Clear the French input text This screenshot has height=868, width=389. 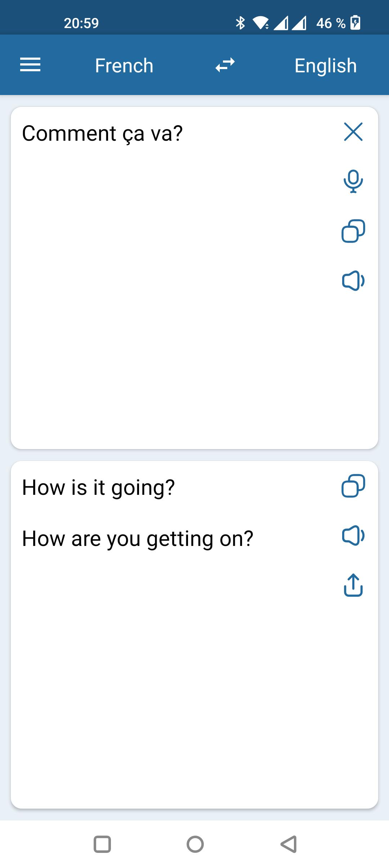click(353, 132)
